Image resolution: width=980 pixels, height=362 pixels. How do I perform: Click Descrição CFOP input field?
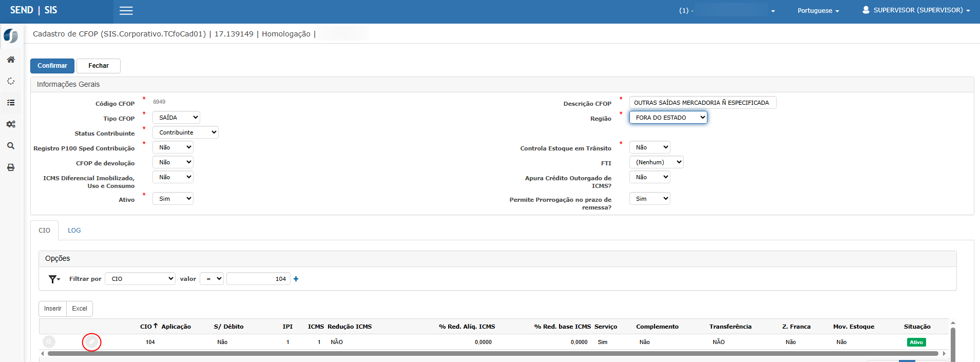tap(703, 103)
